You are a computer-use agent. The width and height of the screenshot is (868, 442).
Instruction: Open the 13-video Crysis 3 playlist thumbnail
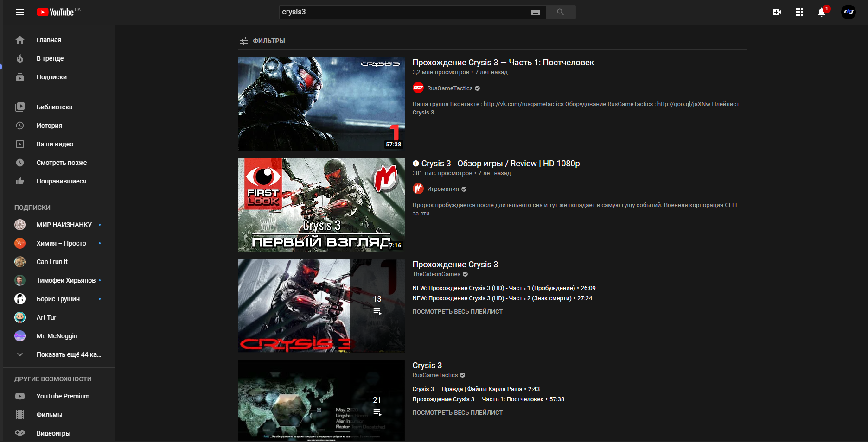322,306
